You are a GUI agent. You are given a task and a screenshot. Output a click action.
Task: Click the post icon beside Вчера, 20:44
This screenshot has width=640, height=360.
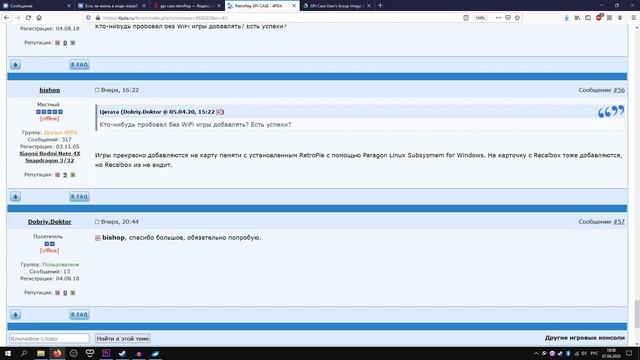pyautogui.click(x=97, y=222)
